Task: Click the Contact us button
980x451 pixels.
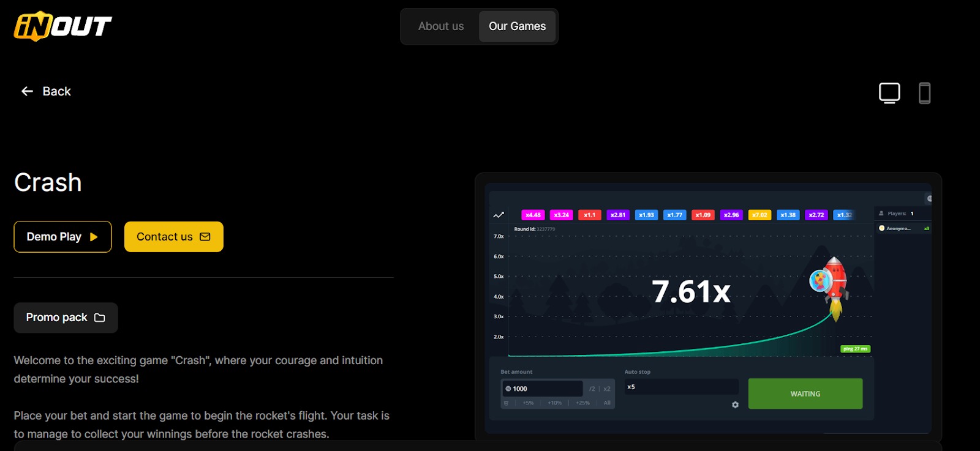Action: click(x=174, y=237)
